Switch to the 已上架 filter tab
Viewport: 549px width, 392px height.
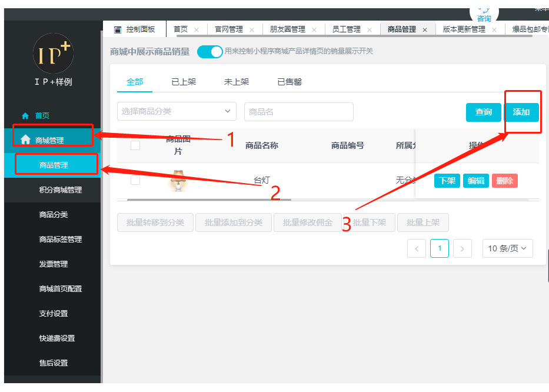184,82
